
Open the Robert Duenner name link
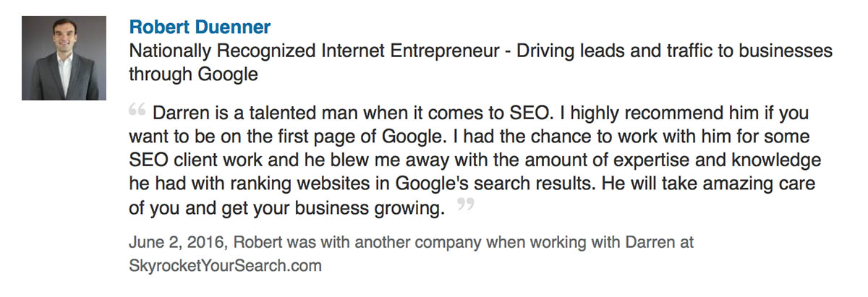point(200,28)
